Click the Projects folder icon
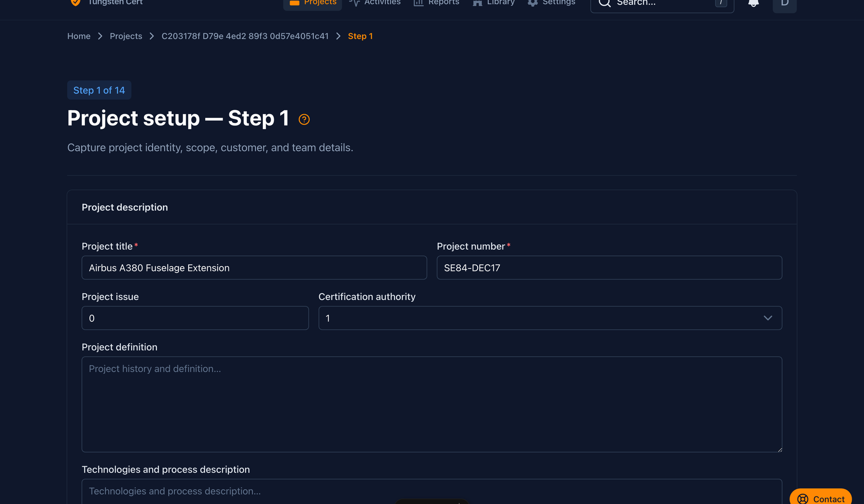Screen dimensions: 864x504 click(295, 3)
